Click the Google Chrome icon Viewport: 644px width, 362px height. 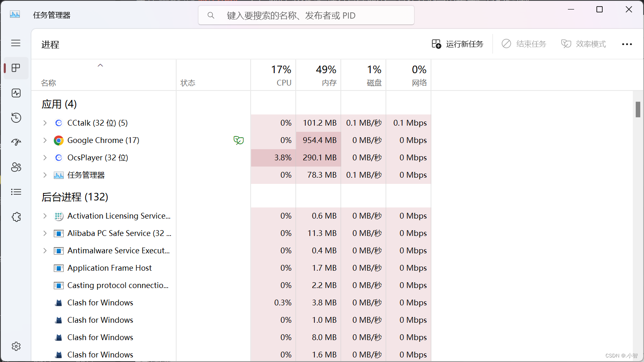click(59, 141)
